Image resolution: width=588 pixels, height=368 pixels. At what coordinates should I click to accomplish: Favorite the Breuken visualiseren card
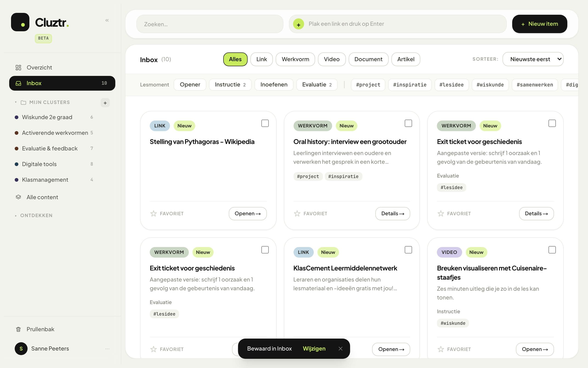click(441, 349)
